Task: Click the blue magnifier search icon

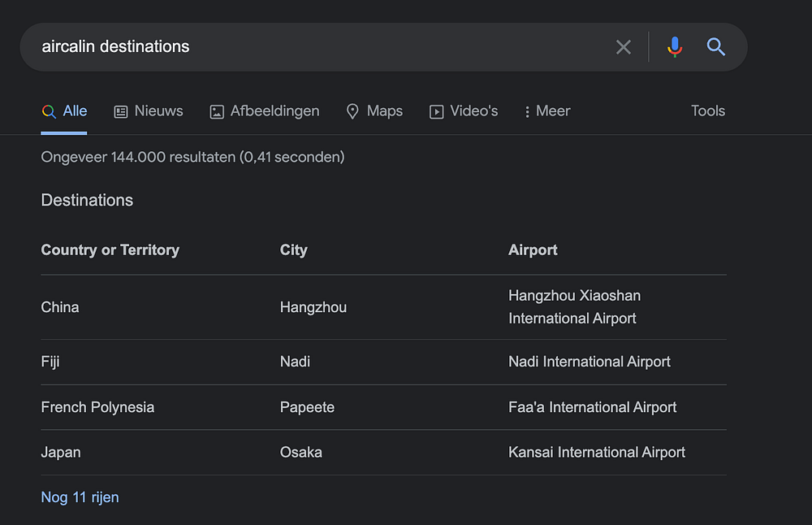Action: [715, 47]
